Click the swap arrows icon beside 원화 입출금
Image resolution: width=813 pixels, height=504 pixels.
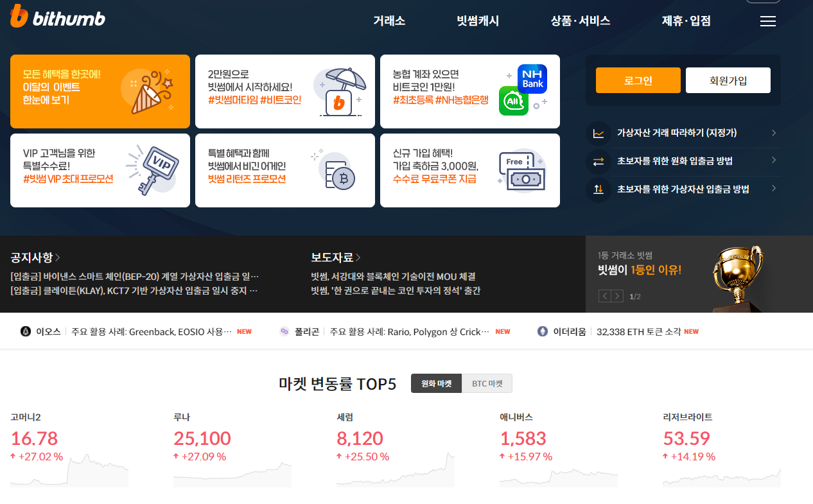coord(599,161)
